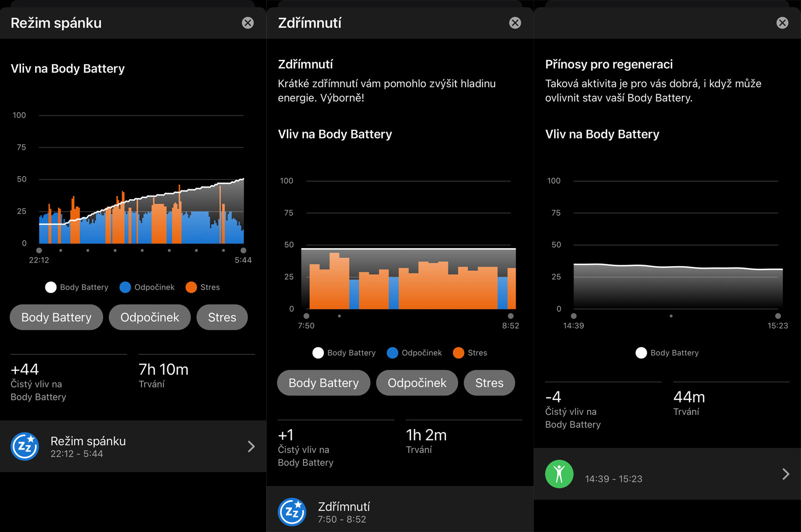Toggle Stres filter in Zdřímnutí panel
The height and width of the screenshot is (532, 801).
tap(489, 383)
